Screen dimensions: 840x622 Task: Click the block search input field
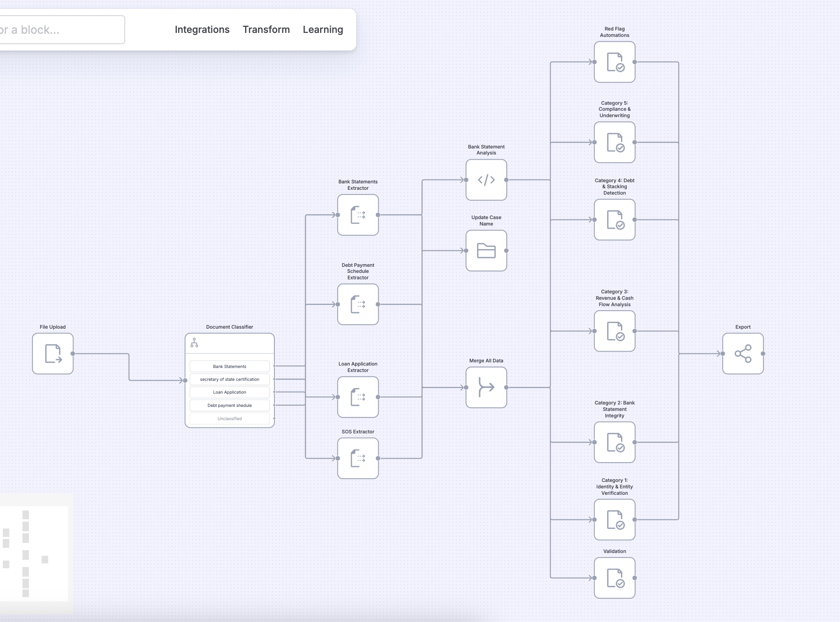pos(60,30)
